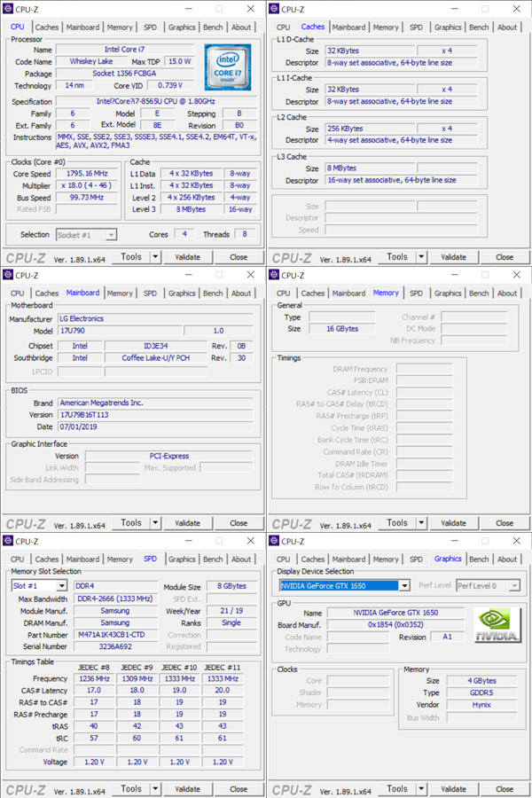Click CPU-Z title icon of the Caches-tab window
This screenshot has width=532, height=798.
[274, 9]
